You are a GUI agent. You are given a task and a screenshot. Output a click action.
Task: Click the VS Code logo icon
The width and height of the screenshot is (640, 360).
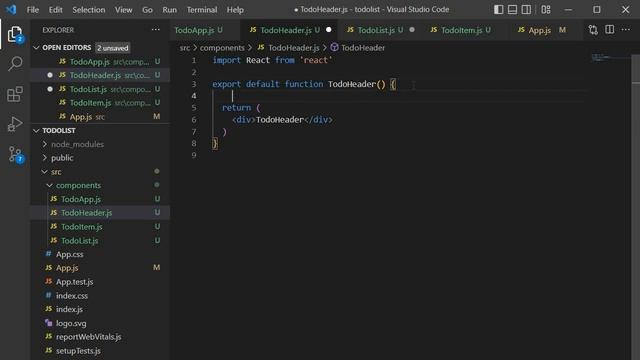click(x=11, y=9)
